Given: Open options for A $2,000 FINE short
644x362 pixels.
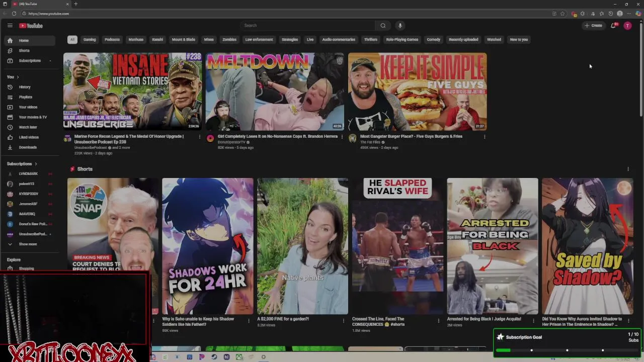Looking at the screenshot, I should coord(344,321).
